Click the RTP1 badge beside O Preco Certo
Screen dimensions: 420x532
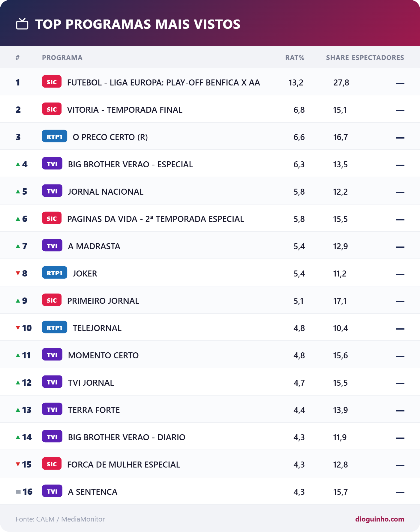pyautogui.click(x=55, y=136)
